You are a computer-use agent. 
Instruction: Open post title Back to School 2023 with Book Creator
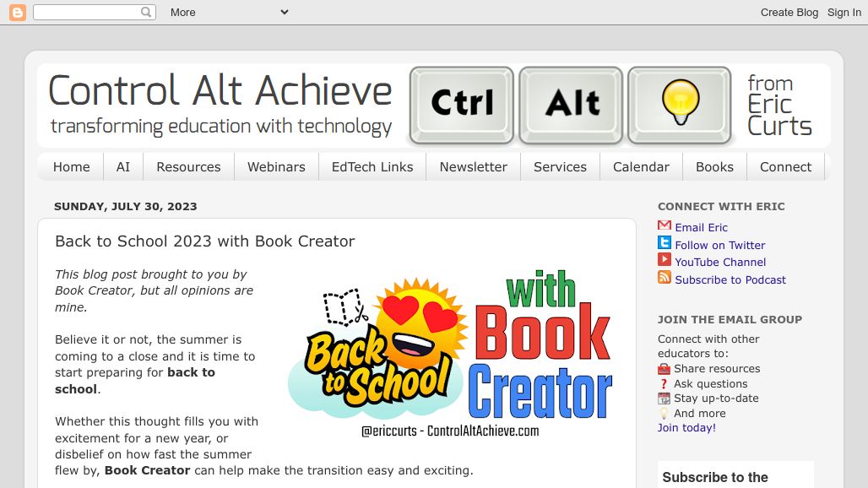click(x=205, y=241)
